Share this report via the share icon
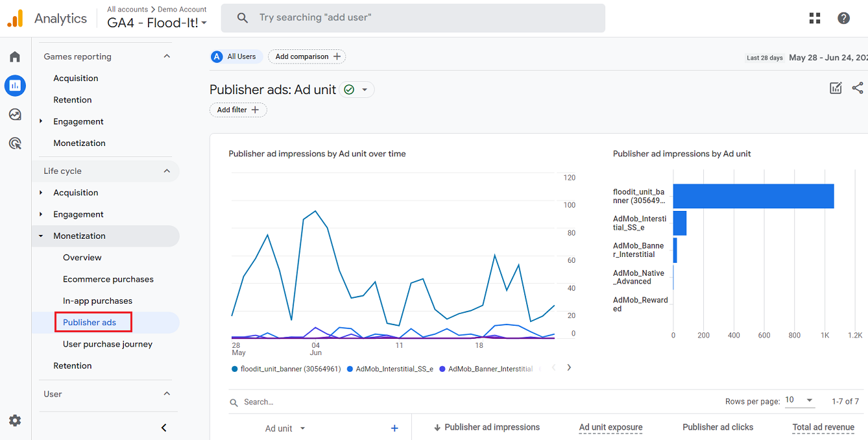Screen dimensions: 868x440 (x=858, y=88)
